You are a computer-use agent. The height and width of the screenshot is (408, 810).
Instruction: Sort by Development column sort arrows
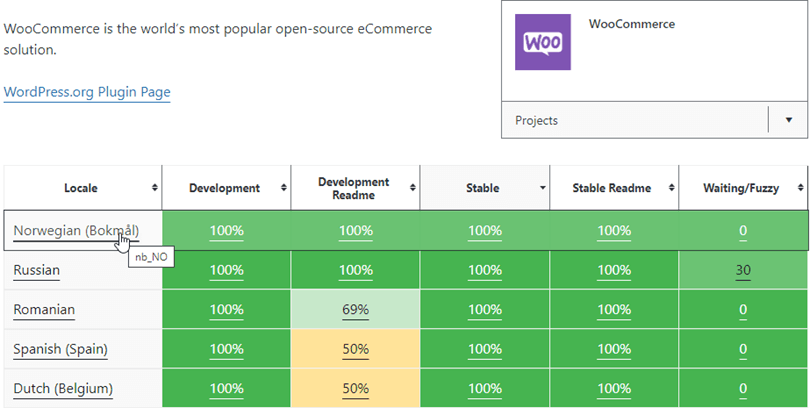coord(284,188)
